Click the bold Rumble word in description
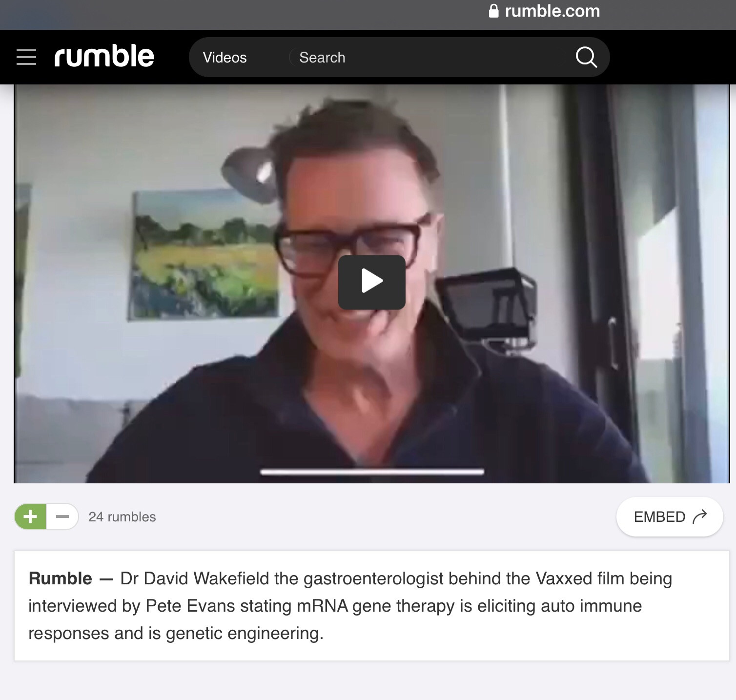The width and height of the screenshot is (736, 700). 60,578
